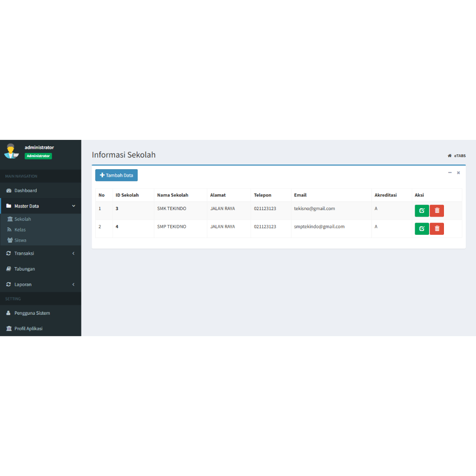The image size is (476, 476).
Task: Edit the SMP TEKIDNO row via green icon
Action: pyautogui.click(x=422, y=229)
